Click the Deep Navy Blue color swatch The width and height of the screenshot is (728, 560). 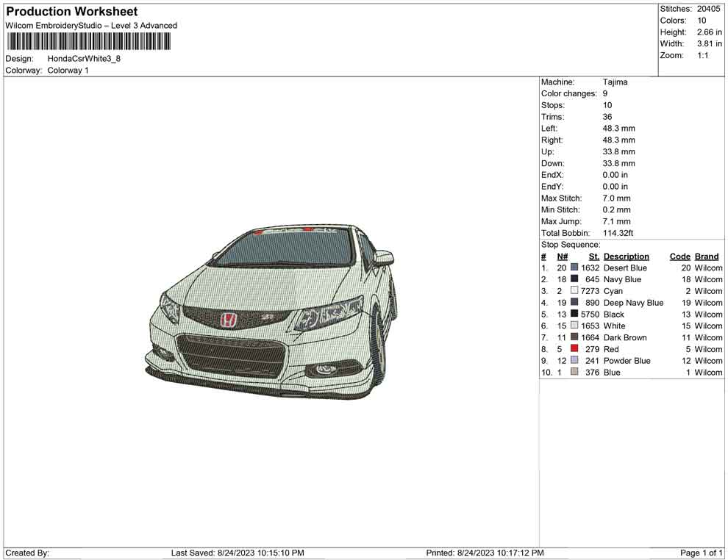coord(574,302)
